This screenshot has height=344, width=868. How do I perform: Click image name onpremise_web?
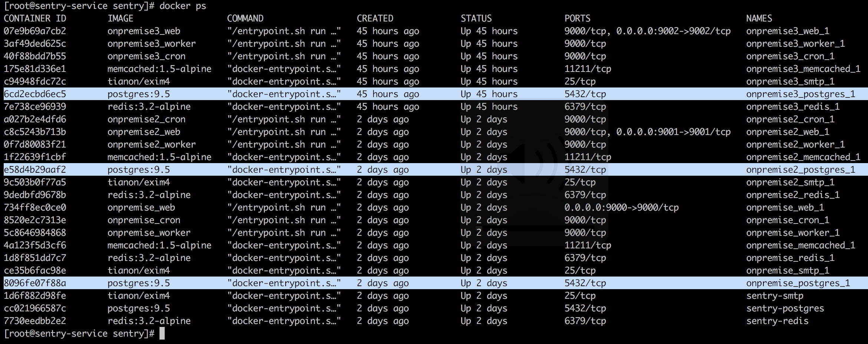(x=141, y=208)
